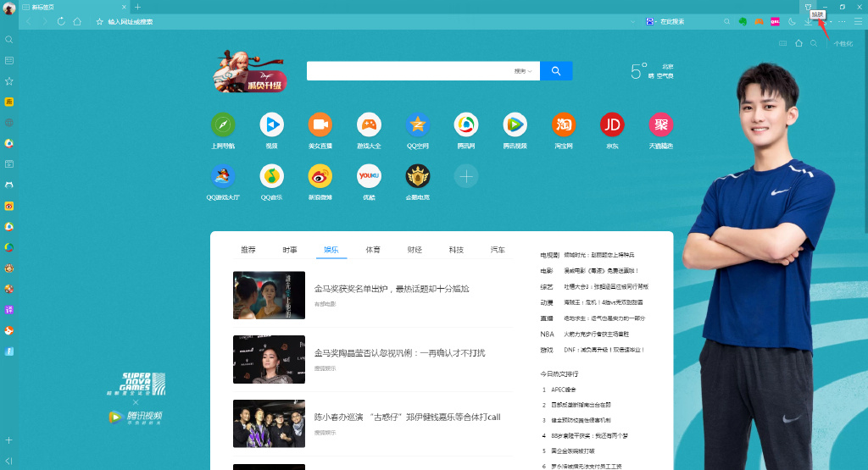Click the 减负升级 game banner logo

(250, 71)
